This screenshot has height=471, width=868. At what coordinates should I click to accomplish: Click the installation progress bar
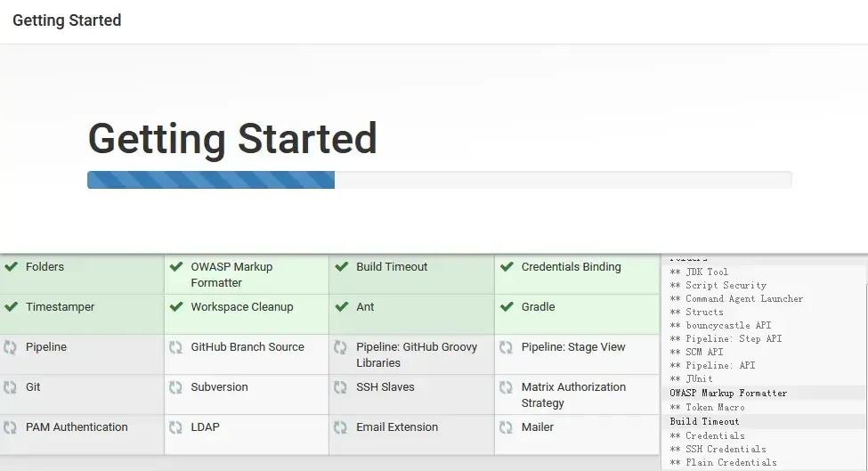(x=439, y=180)
